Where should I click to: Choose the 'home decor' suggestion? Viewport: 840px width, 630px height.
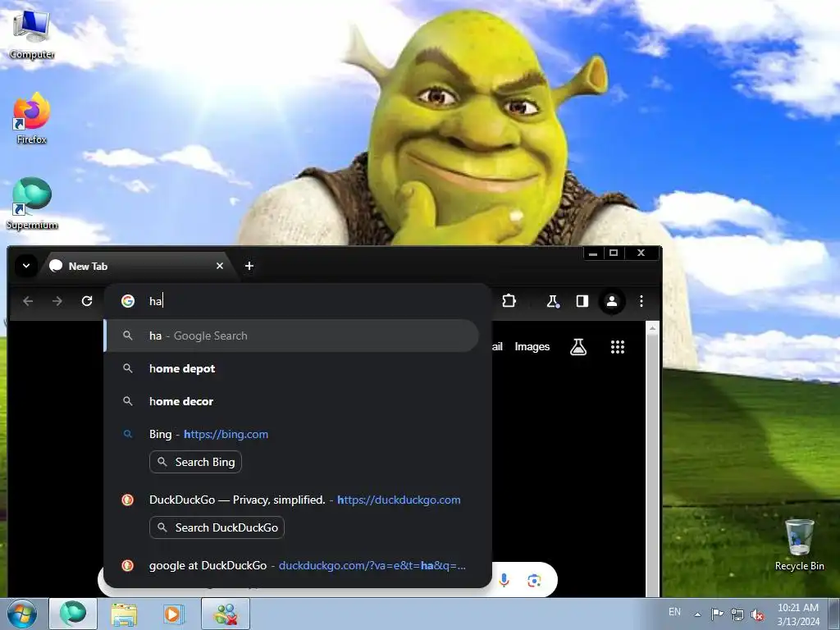coord(292,401)
